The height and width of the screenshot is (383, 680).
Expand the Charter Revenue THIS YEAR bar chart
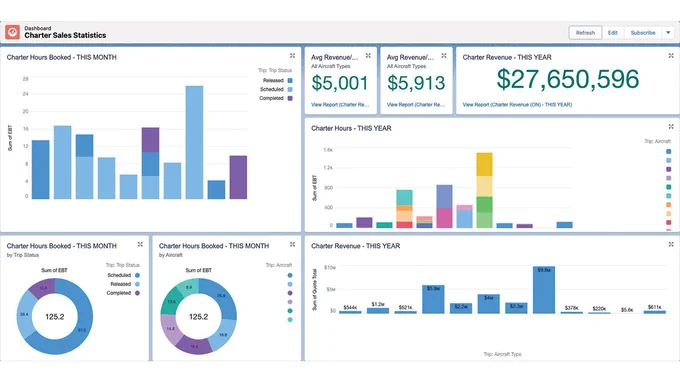tap(671, 244)
